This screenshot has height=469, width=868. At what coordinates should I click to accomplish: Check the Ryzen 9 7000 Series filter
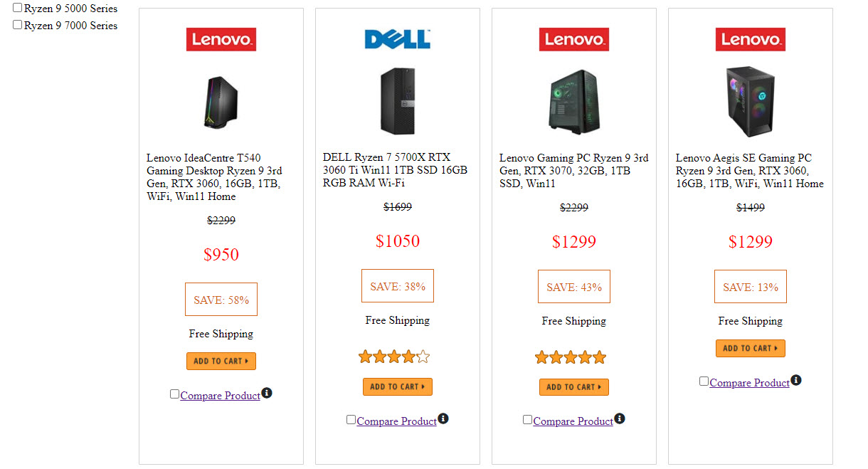tap(18, 25)
